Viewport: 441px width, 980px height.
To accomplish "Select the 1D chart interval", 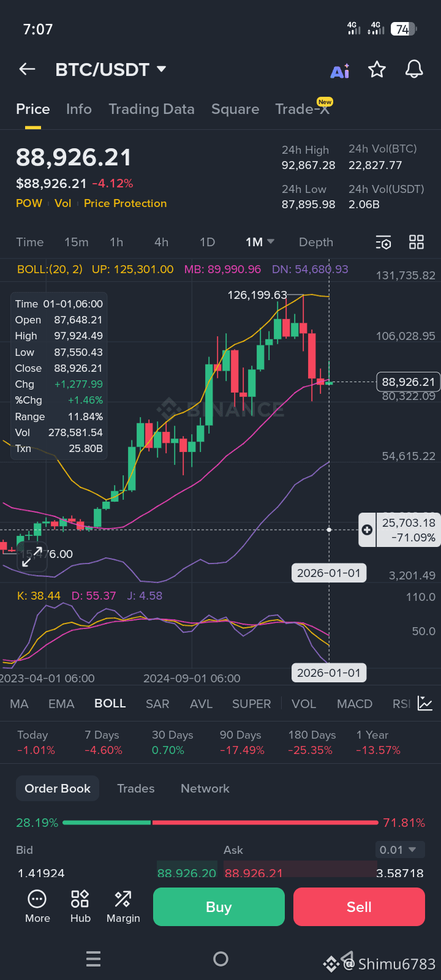I will coord(207,242).
